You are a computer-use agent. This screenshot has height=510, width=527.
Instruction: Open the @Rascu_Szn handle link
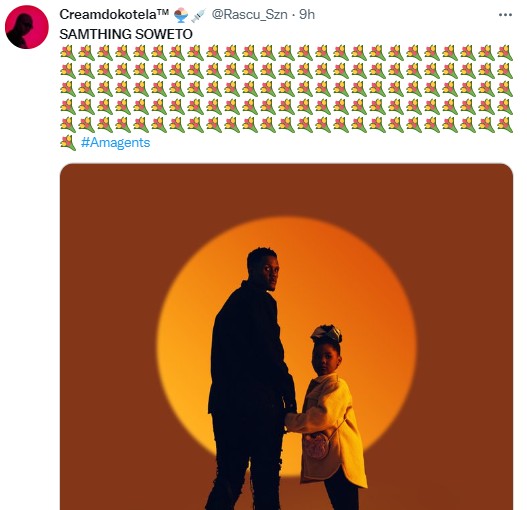pos(249,15)
